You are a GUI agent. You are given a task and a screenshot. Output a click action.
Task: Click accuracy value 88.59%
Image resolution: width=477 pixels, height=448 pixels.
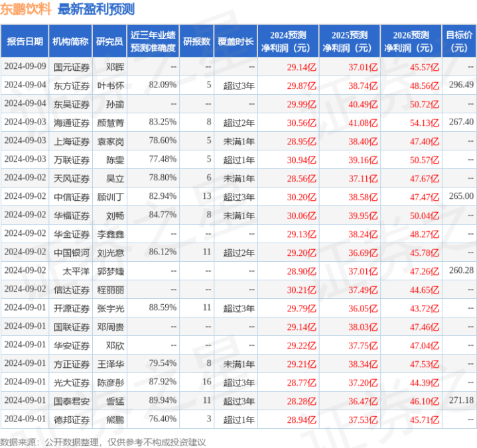point(163,308)
